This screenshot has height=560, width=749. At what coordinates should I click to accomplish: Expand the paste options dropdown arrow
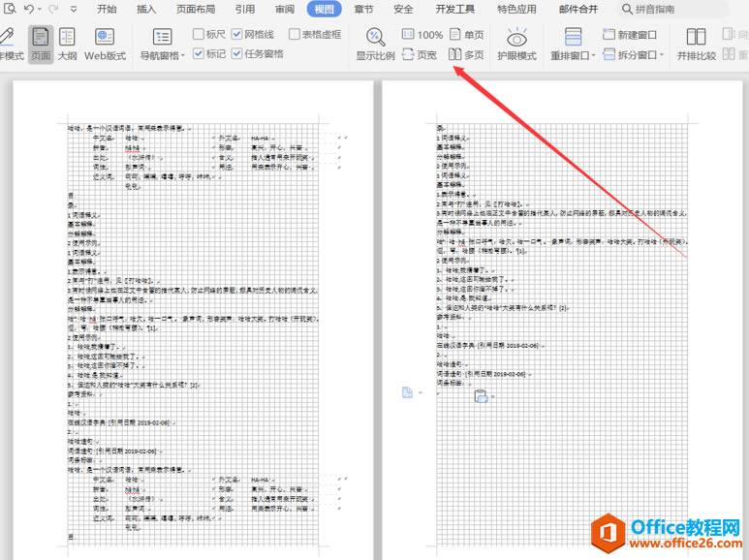click(493, 396)
